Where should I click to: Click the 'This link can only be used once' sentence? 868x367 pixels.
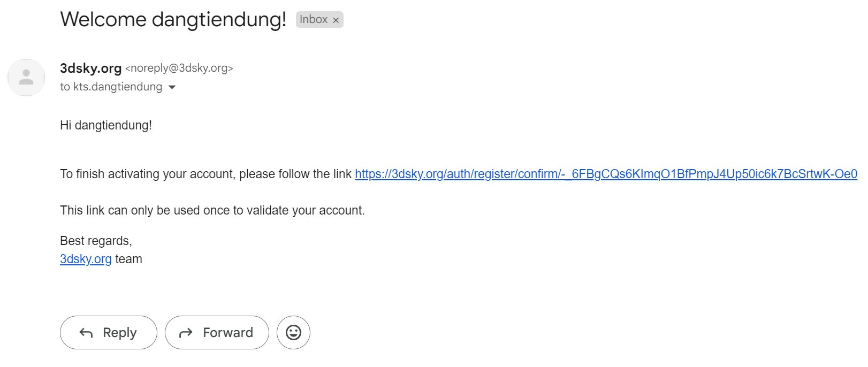(212, 210)
